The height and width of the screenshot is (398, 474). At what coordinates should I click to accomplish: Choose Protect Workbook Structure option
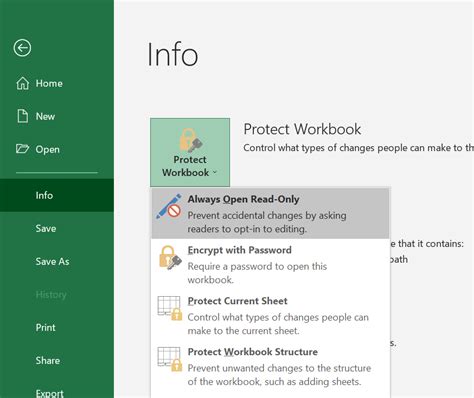(270, 366)
